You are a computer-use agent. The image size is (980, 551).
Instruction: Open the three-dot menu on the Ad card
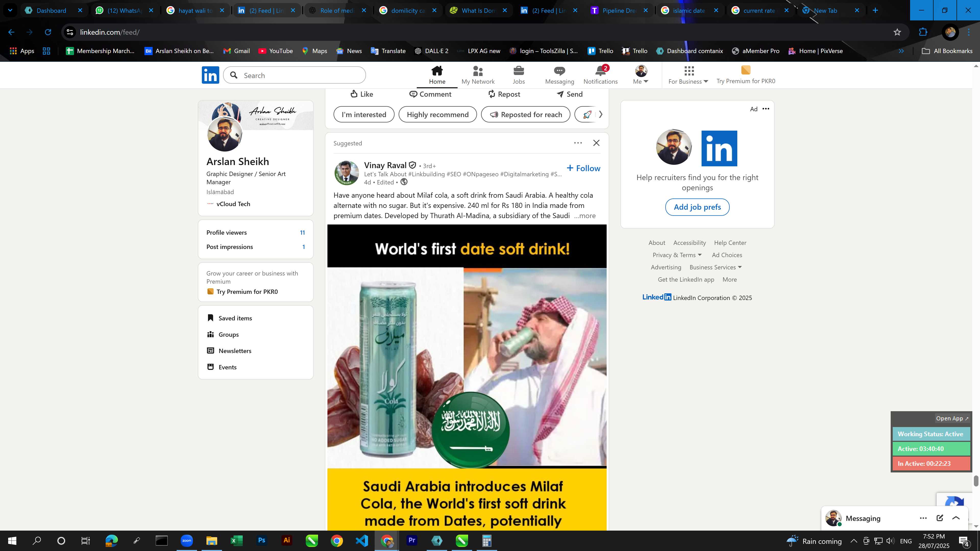(765, 109)
